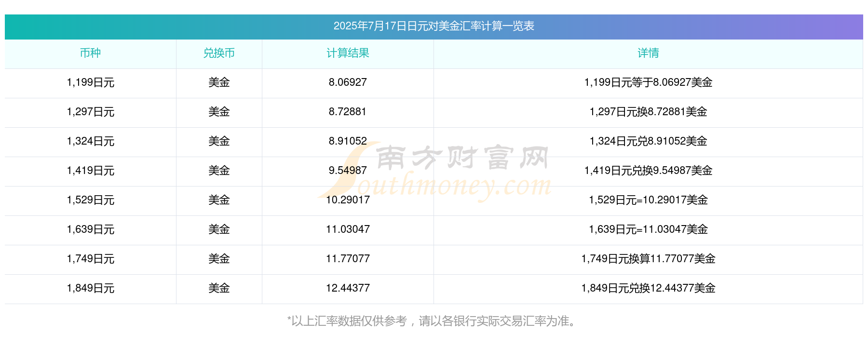Click 美金 in the 1,297日元 row
The height and width of the screenshot is (347, 868).
(x=219, y=112)
